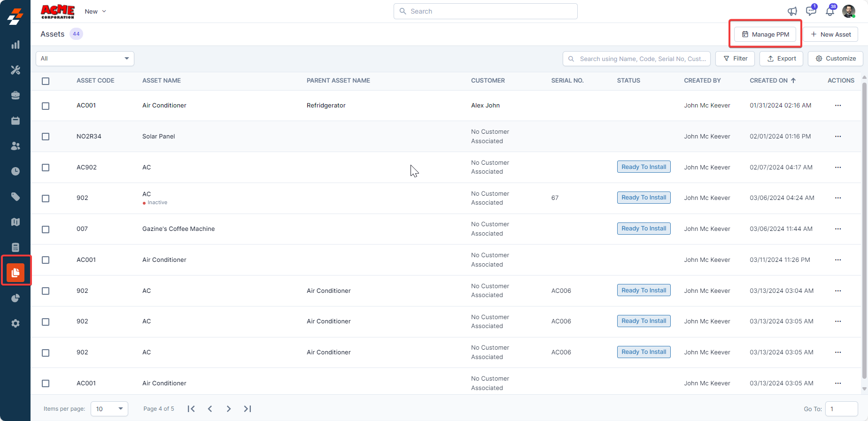
Task: Open the dashboard bar chart sidebar icon
Action: [15, 45]
